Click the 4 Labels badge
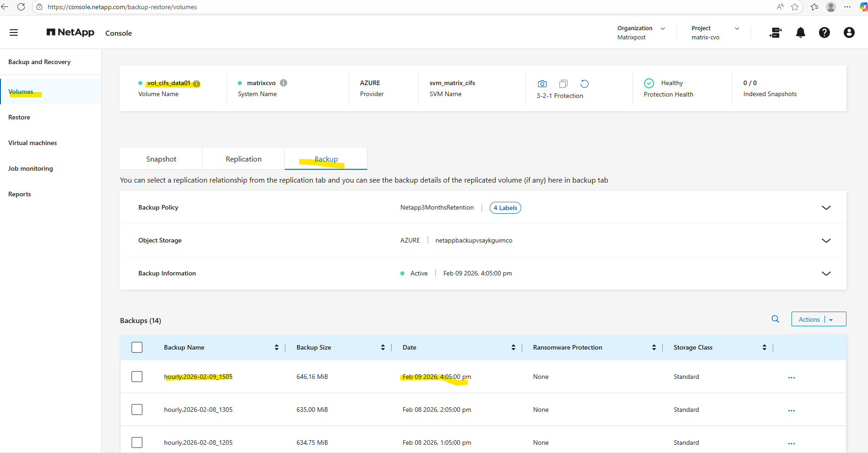This screenshot has height=453, width=868. pyautogui.click(x=505, y=208)
